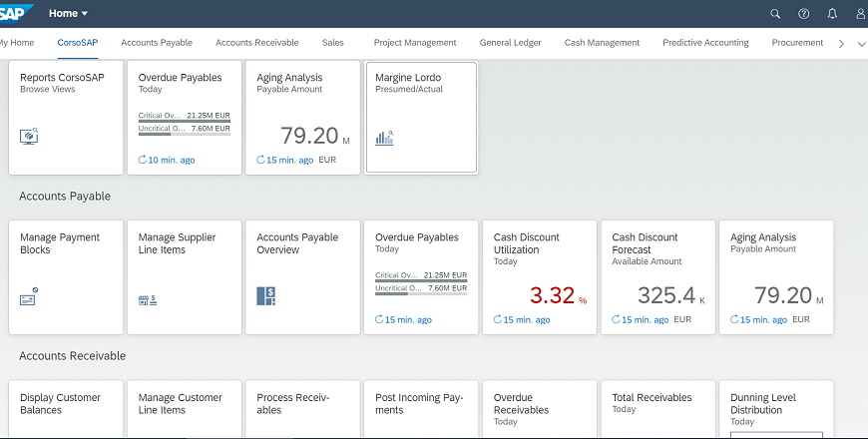Click the SAP logo
The image size is (868, 439).
[x=16, y=13]
